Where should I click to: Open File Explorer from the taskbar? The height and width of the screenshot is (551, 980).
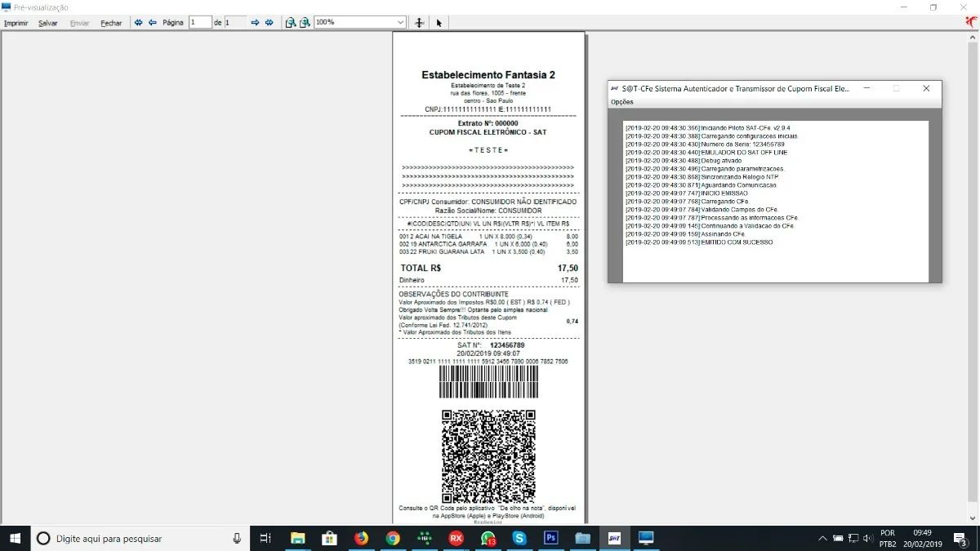tap(297, 539)
